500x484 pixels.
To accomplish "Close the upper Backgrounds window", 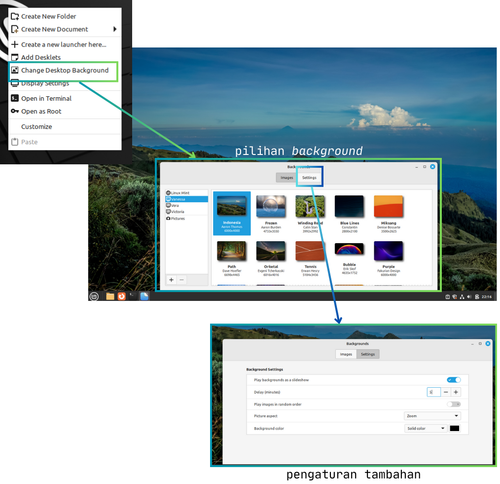I will pos(432,167).
